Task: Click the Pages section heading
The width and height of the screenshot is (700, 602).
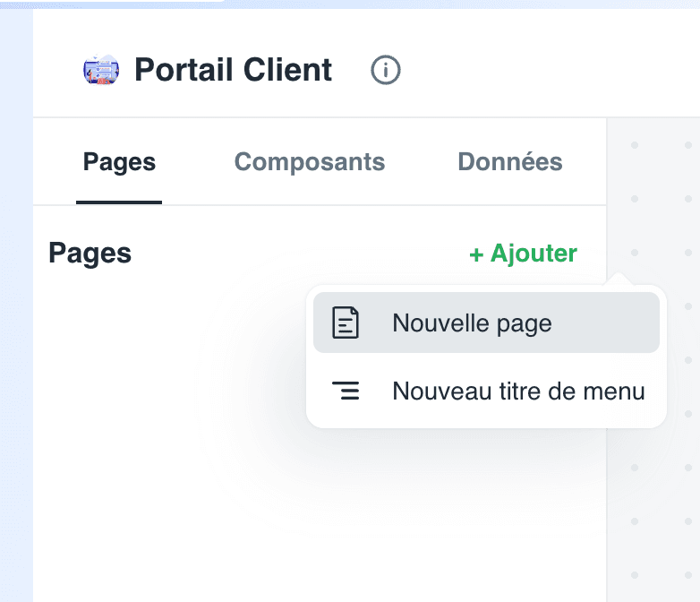Action: click(x=90, y=254)
